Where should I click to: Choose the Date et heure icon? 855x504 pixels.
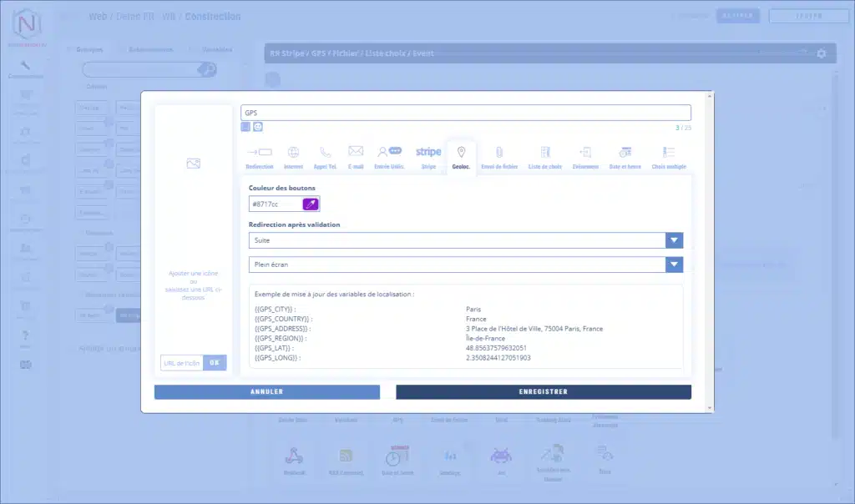(x=625, y=155)
